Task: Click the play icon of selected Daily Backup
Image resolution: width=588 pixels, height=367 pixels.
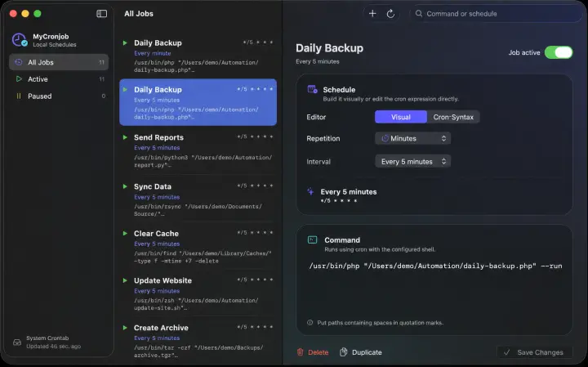Action: point(125,89)
